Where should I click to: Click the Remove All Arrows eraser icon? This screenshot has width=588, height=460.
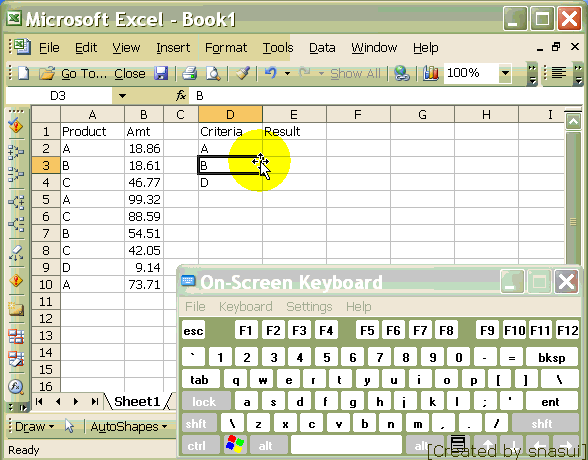coord(16,253)
